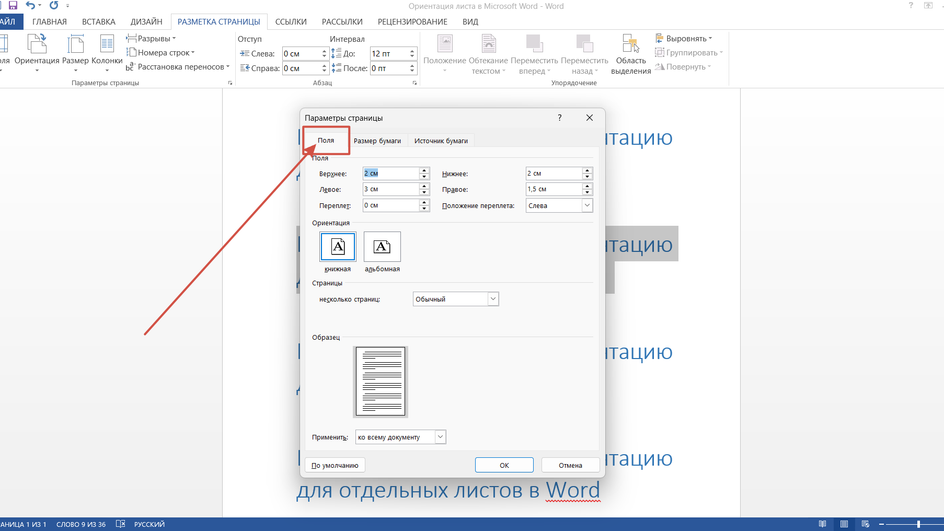944x531 pixels.
Task: Open the ВИД ribbon tab
Action: (x=470, y=22)
